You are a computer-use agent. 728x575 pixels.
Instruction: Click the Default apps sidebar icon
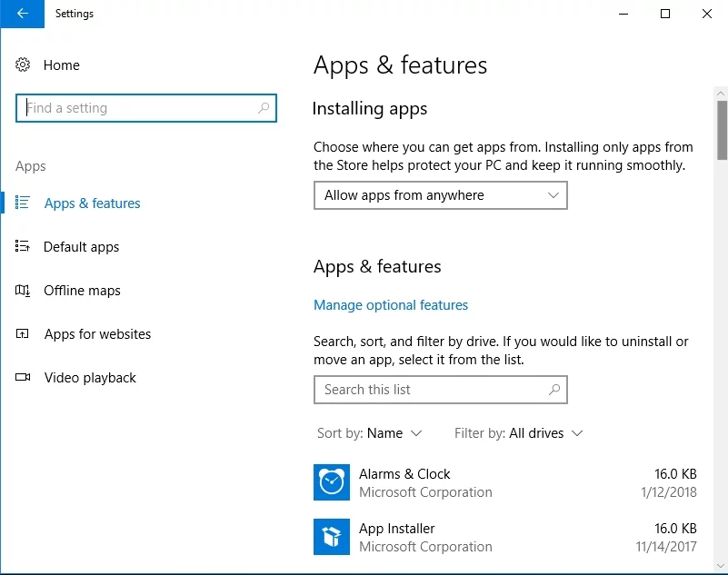24,247
